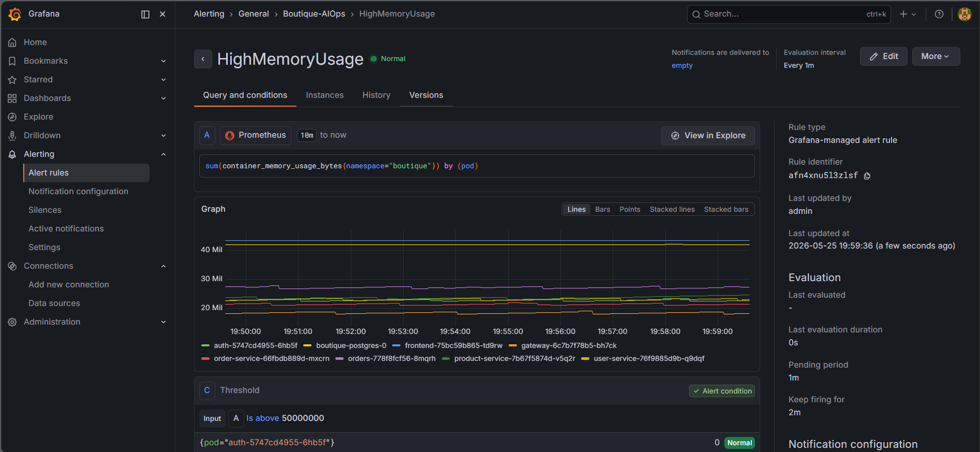This screenshot has height=452, width=980.
Task: Click the Edit pencil button
Action: click(884, 56)
